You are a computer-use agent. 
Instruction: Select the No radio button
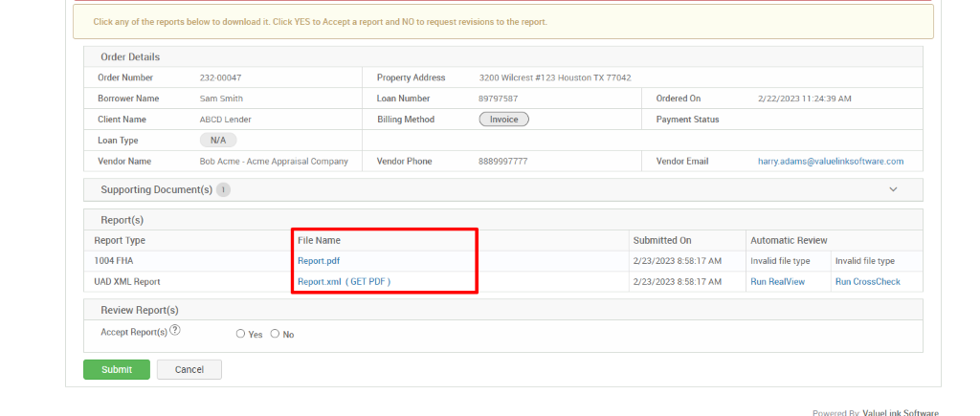275,334
